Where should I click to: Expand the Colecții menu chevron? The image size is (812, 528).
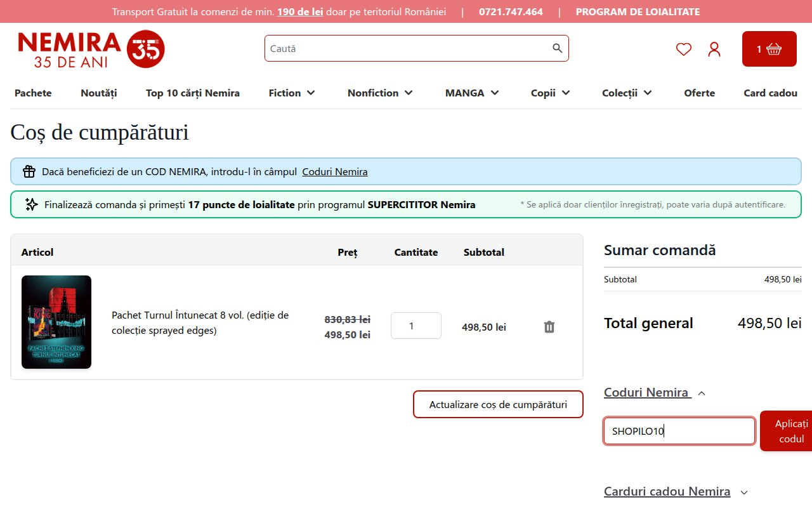tap(648, 93)
